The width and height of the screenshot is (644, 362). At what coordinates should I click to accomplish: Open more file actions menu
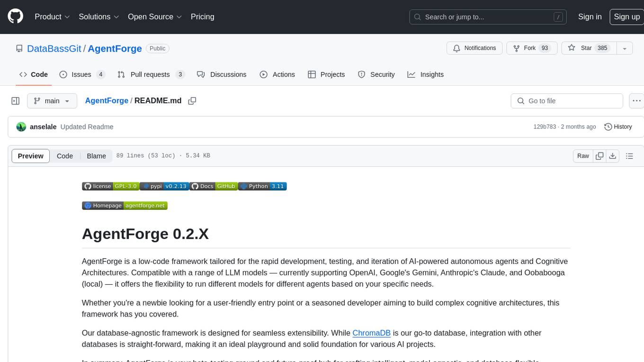click(636, 101)
